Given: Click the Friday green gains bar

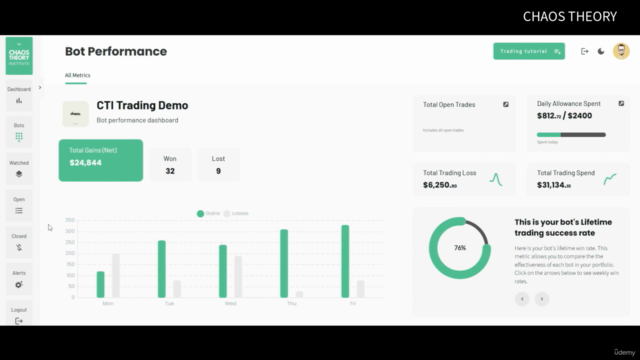Looking at the screenshot, I should click(345, 261).
